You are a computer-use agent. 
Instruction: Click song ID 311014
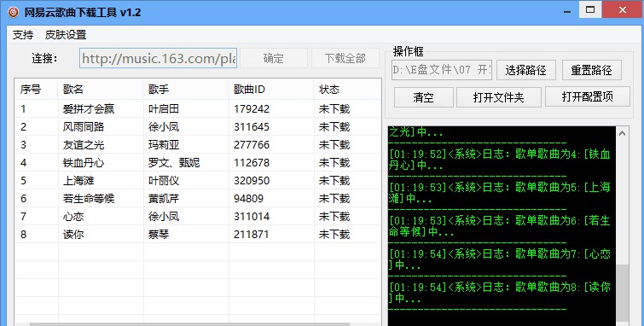point(252,216)
